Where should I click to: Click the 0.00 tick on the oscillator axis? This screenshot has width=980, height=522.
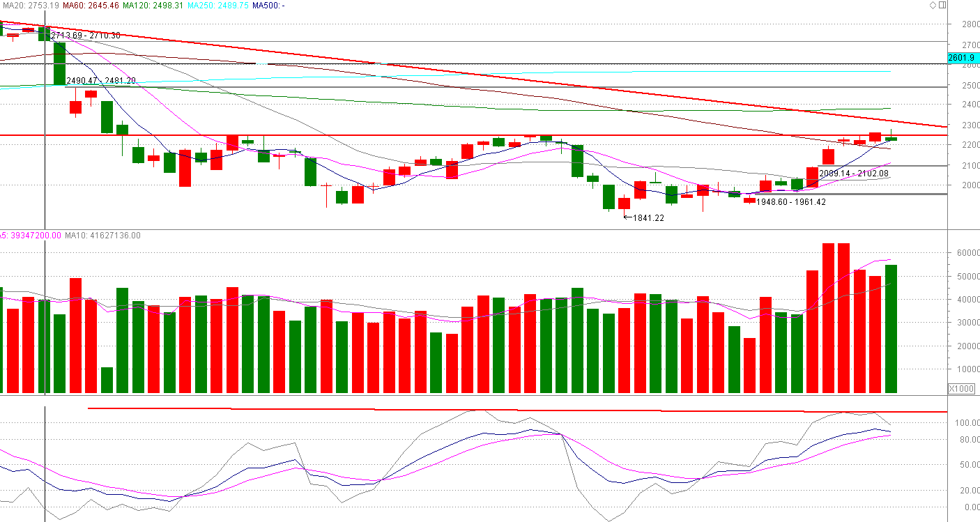971,507
